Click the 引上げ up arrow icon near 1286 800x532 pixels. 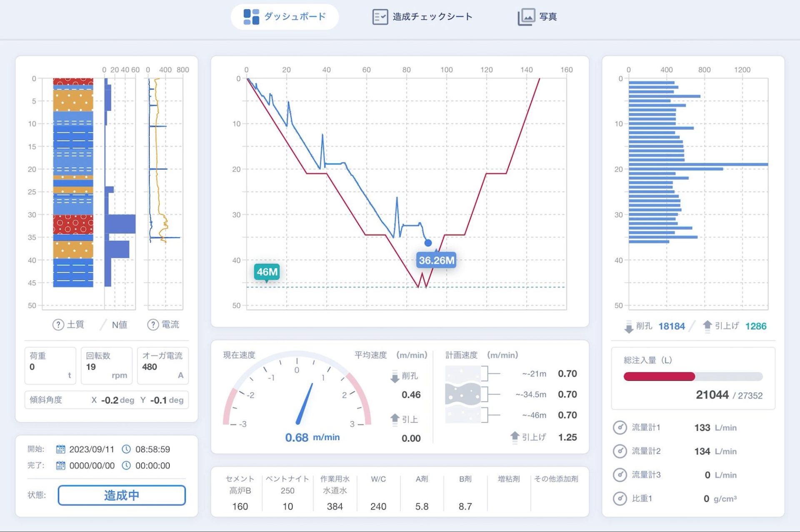tap(707, 326)
